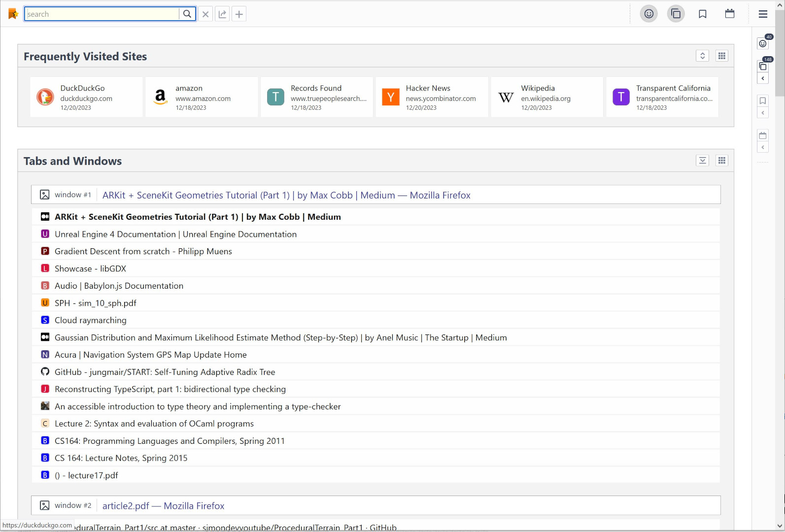Click the sidebar bookmark icon
Viewport: 785px width, 532px height.
[763, 100]
